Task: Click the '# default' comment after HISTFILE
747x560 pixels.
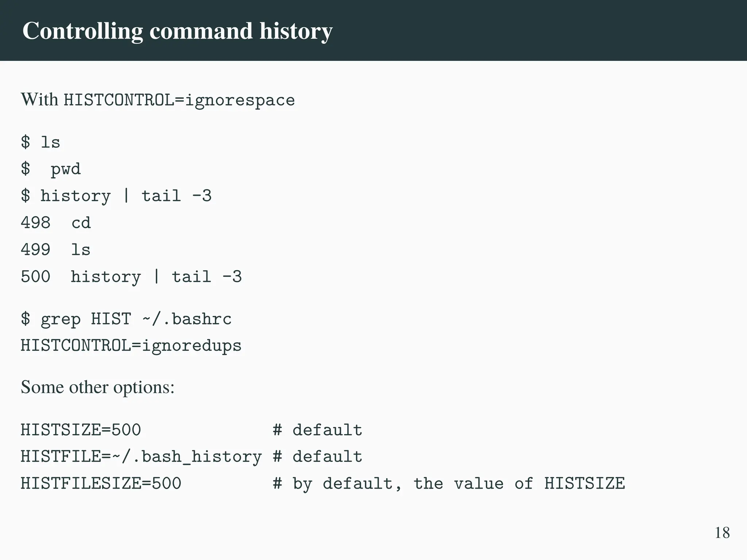Action: 317,457
